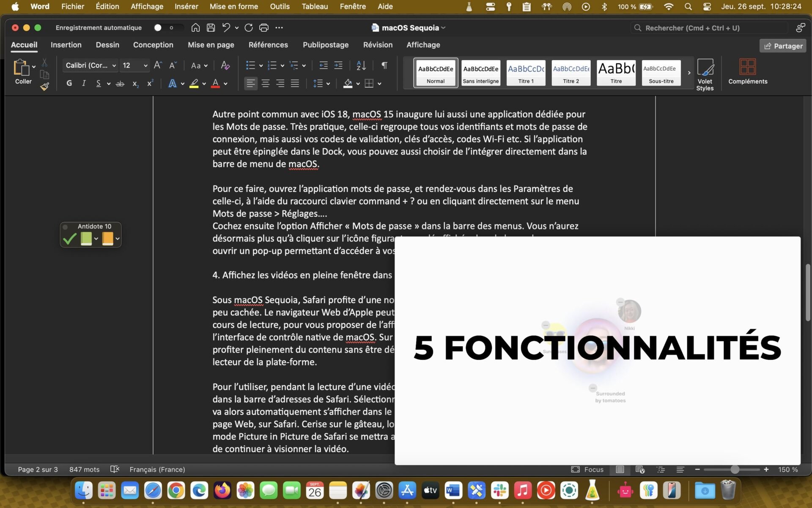Click the Partager button
812x508 pixels.
[783, 46]
